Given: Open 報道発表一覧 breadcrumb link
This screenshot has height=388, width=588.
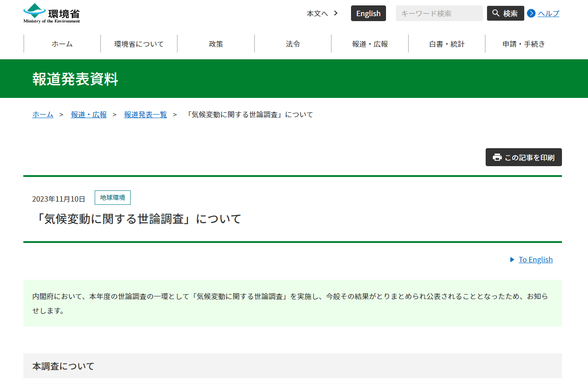Looking at the screenshot, I should [145, 115].
